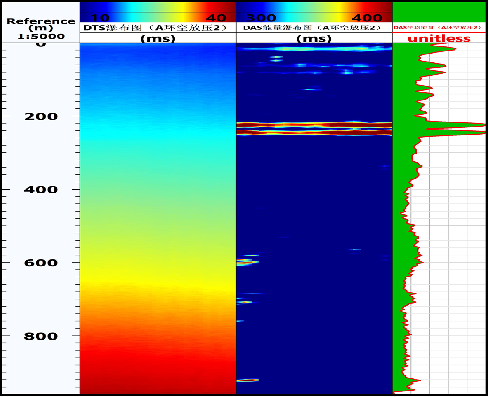Click the 1:5000 depth scale label

[41, 36]
